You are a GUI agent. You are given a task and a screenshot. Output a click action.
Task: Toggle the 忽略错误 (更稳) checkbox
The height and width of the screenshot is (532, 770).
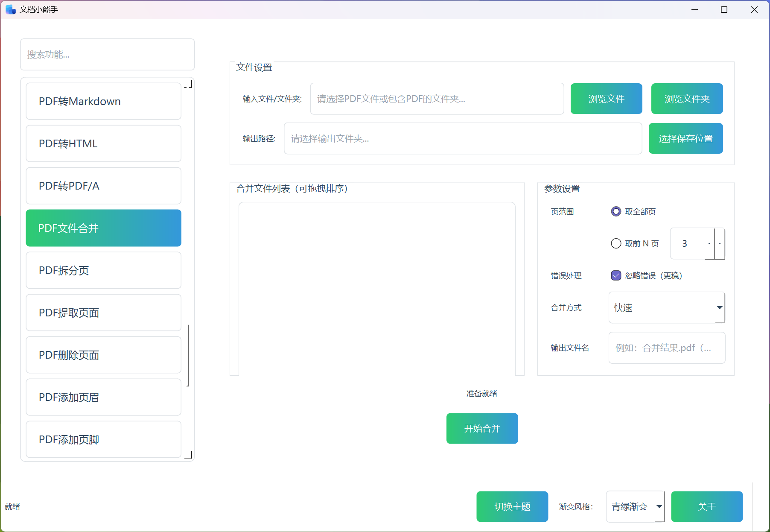[615, 276]
